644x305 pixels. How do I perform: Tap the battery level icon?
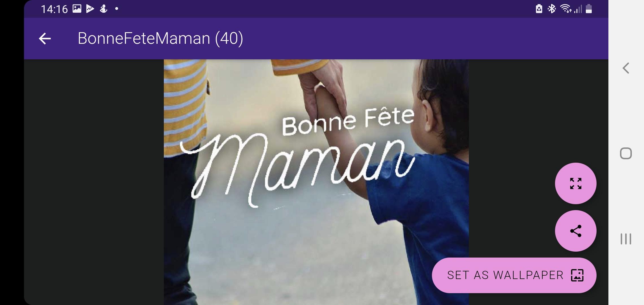coord(589,9)
